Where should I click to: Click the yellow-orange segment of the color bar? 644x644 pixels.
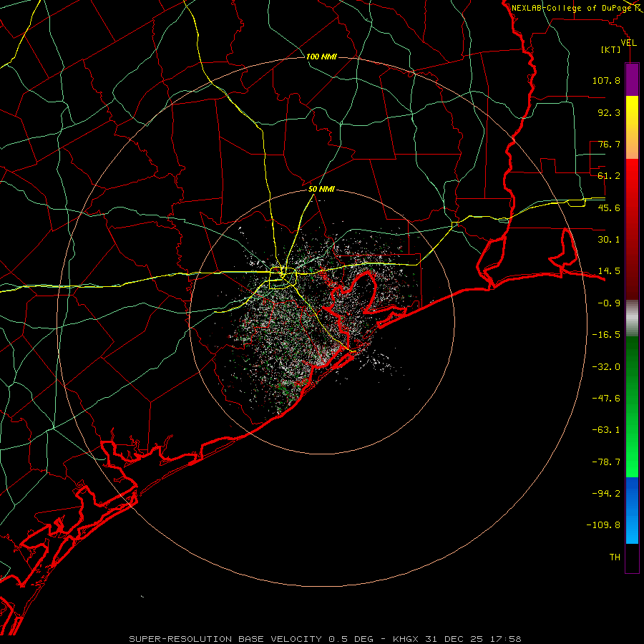632,127
